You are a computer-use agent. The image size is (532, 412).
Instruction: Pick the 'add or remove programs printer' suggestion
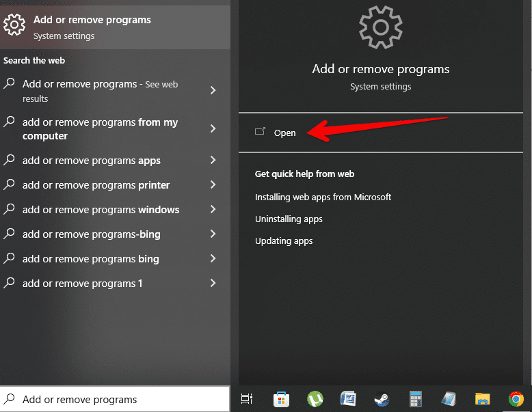115,184
